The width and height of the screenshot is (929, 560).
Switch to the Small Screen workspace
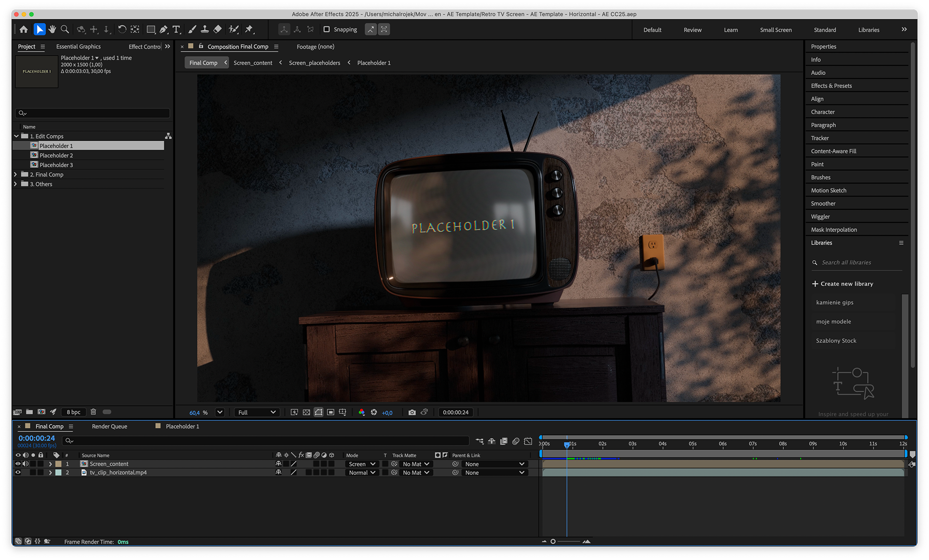tap(776, 30)
